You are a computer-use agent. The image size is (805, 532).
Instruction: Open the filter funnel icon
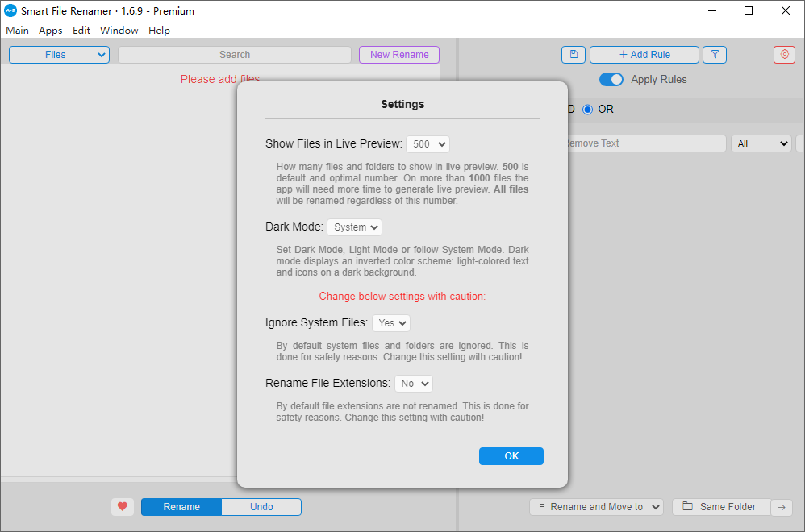715,54
